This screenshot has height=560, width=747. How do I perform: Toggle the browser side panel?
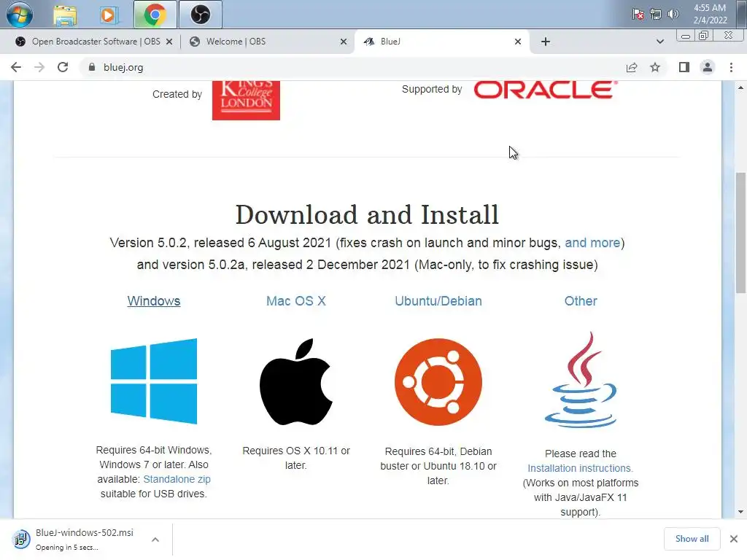point(684,67)
